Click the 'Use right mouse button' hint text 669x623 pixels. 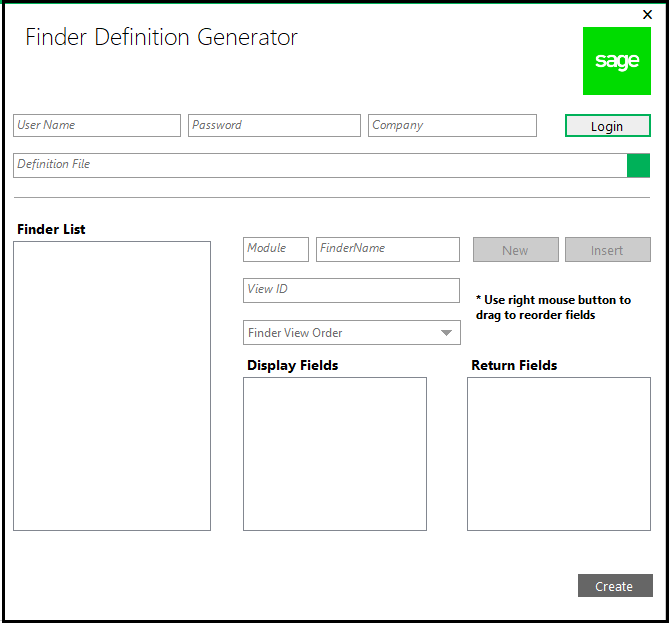tap(553, 308)
